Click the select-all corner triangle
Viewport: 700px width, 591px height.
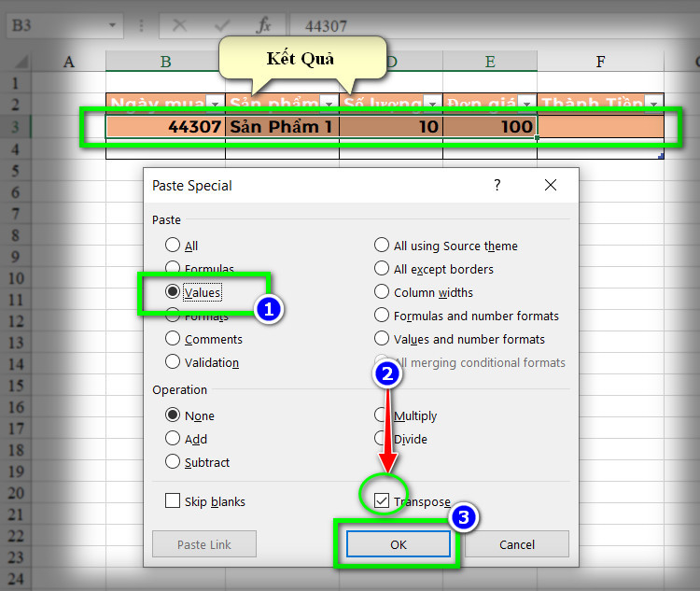(21, 62)
